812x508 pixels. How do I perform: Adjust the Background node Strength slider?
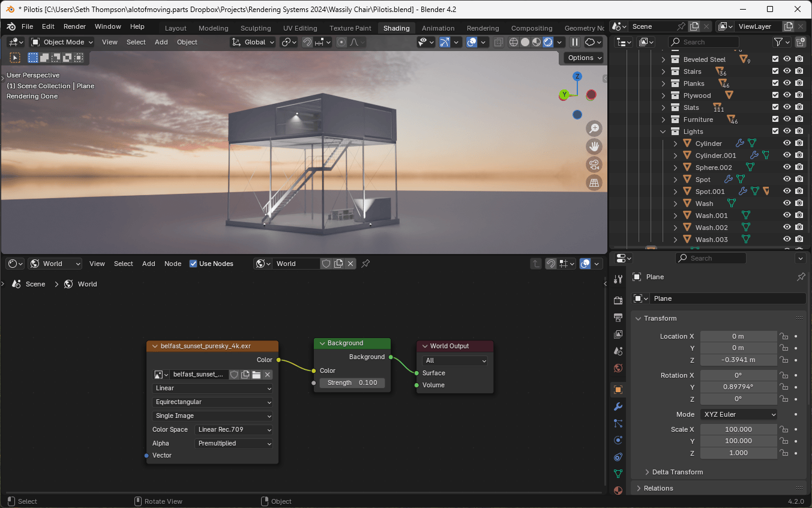352,383
